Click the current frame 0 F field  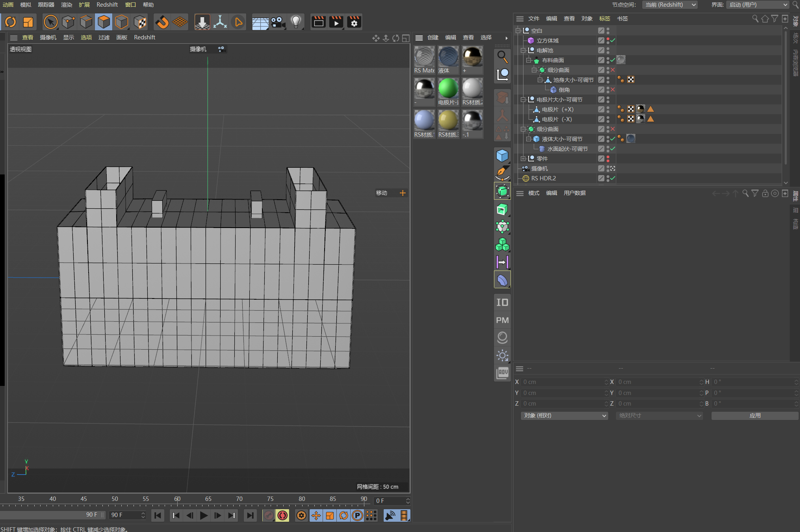click(x=392, y=501)
